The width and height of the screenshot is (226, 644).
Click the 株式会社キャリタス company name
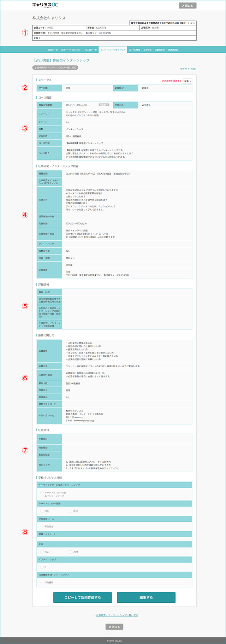[49, 18]
